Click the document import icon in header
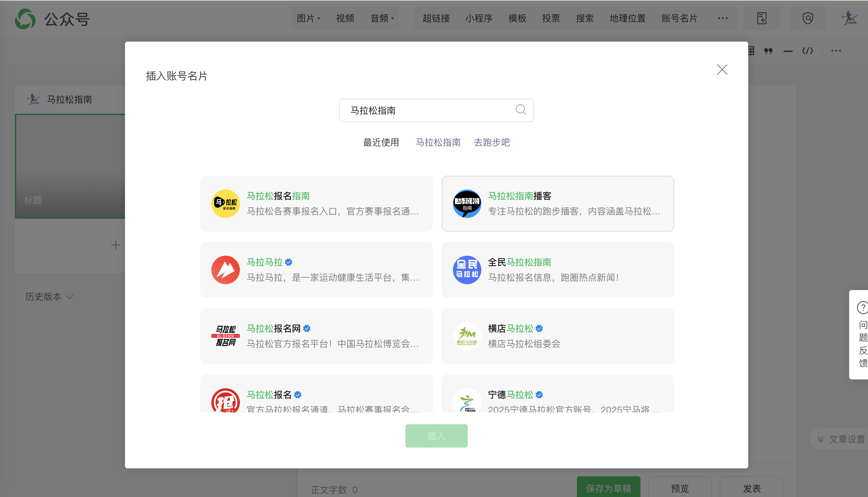This screenshot has width=868, height=497. [x=762, y=18]
